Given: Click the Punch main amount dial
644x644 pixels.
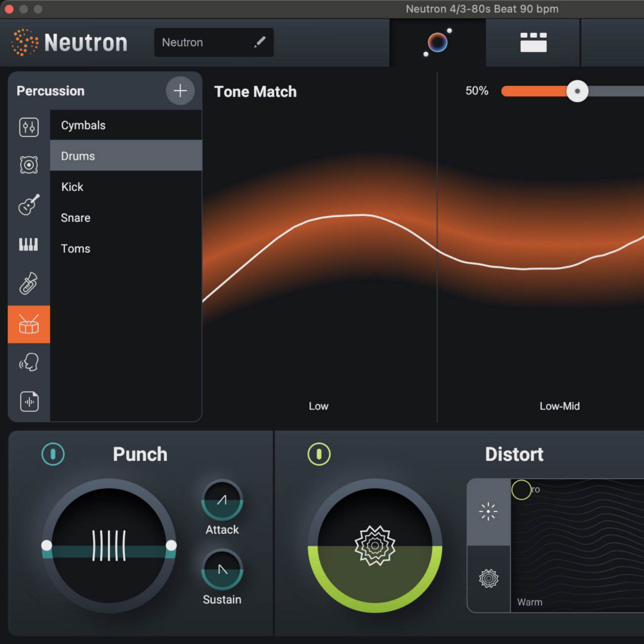Looking at the screenshot, I should [x=109, y=545].
